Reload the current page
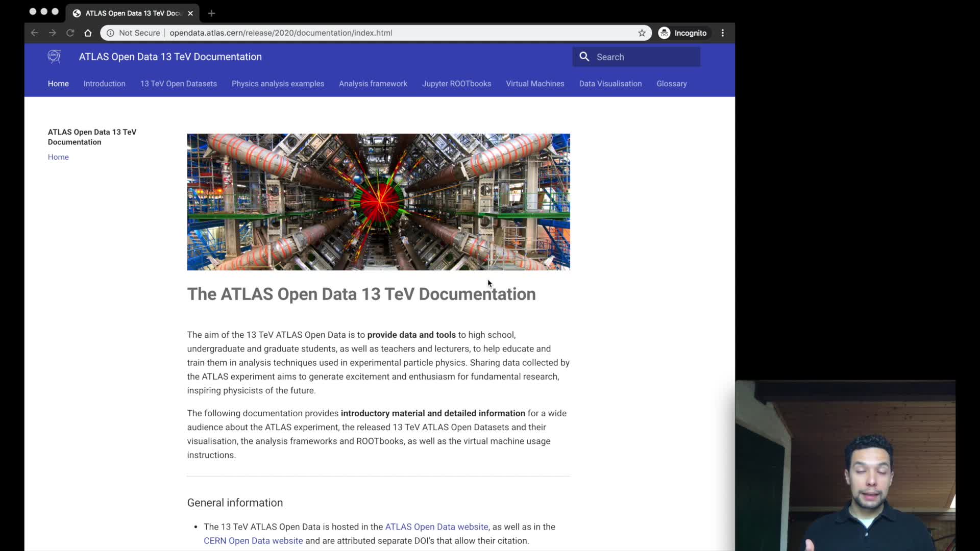The height and width of the screenshot is (551, 980). tap(70, 33)
